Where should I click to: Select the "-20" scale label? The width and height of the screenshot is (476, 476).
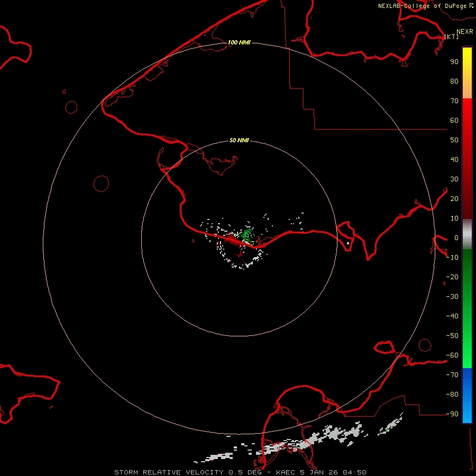coord(452,277)
